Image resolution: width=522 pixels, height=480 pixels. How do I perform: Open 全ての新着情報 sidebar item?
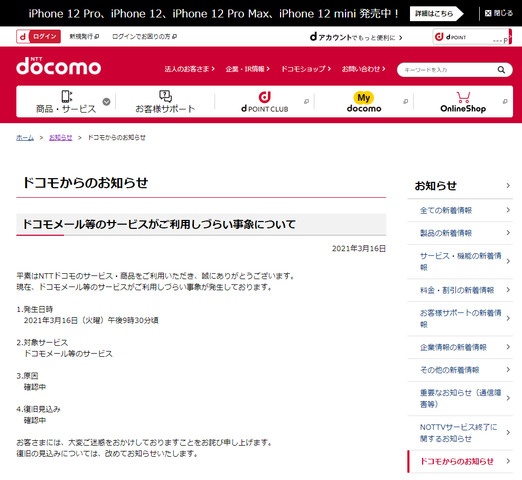pyautogui.click(x=460, y=210)
